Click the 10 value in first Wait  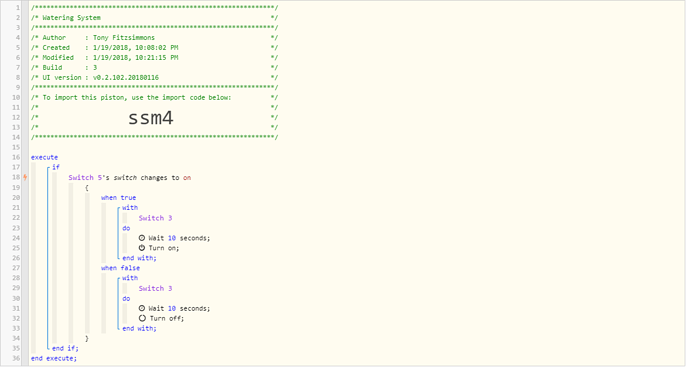tap(172, 238)
